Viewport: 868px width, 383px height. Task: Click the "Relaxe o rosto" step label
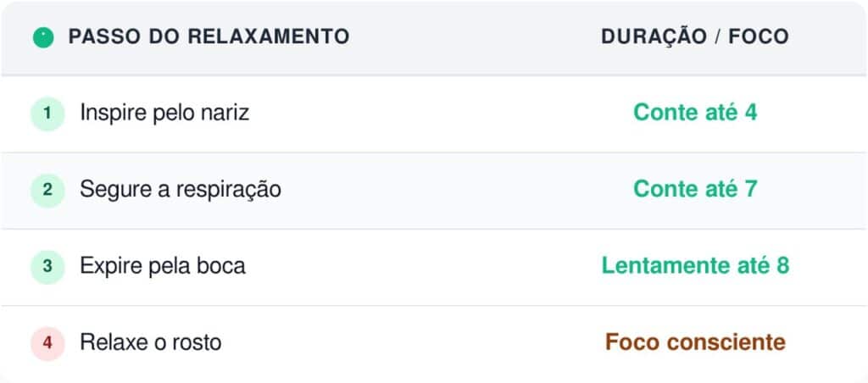point(151,343)
